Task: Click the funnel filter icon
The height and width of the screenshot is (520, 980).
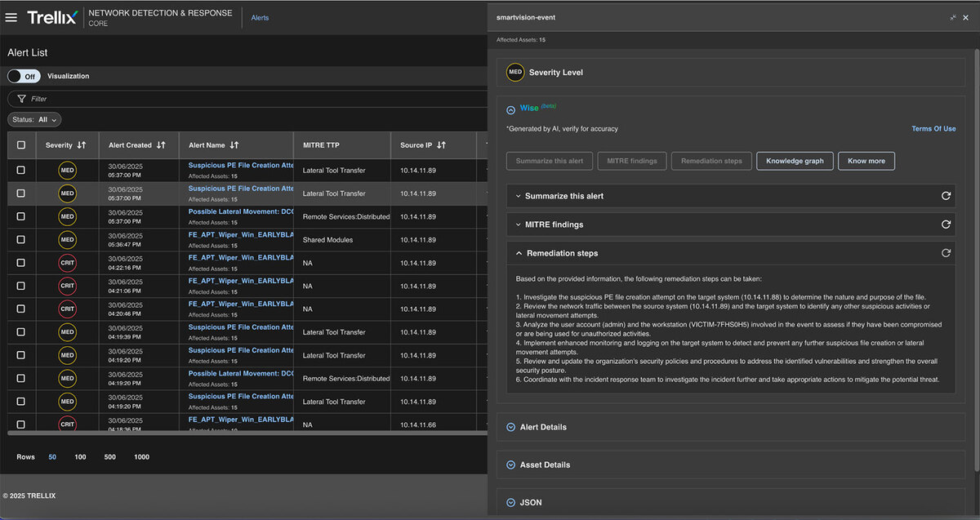Action: tap(22, 99)
